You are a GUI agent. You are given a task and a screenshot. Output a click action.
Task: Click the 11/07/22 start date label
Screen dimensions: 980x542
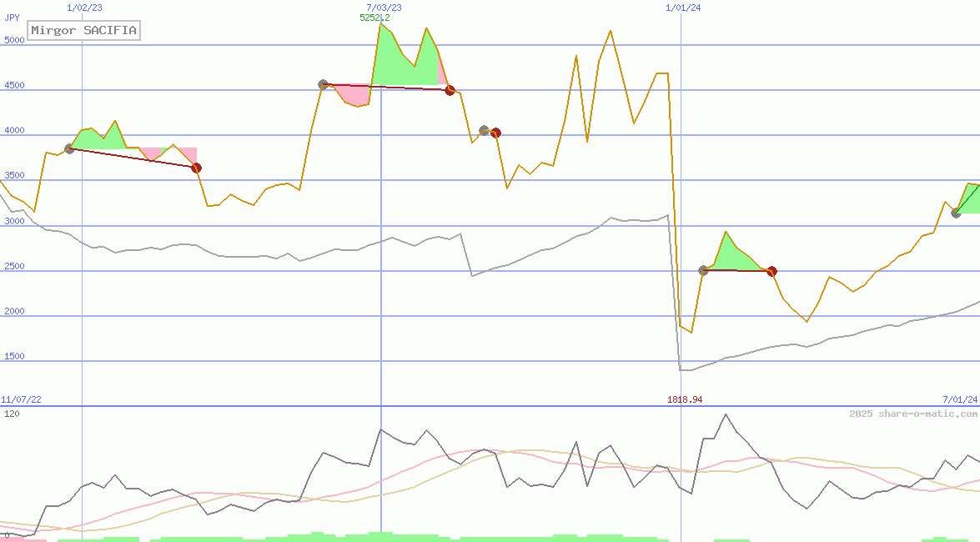click(21, 400)
